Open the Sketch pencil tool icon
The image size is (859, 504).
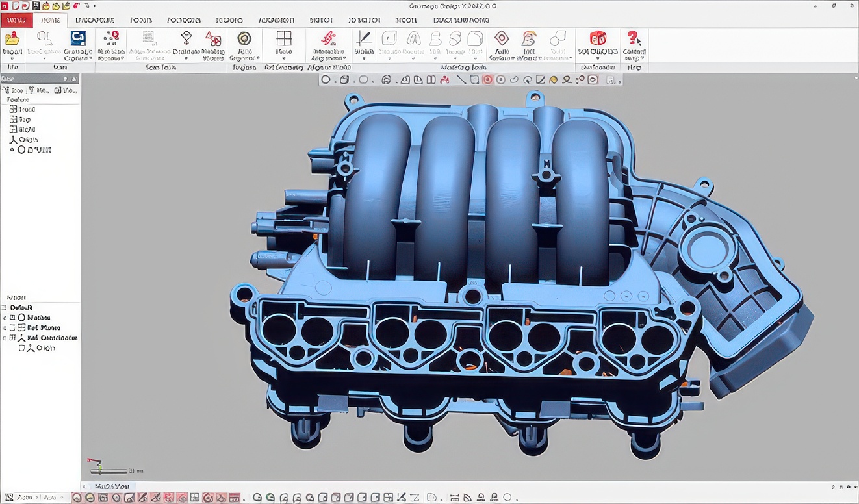pos(364,38)
